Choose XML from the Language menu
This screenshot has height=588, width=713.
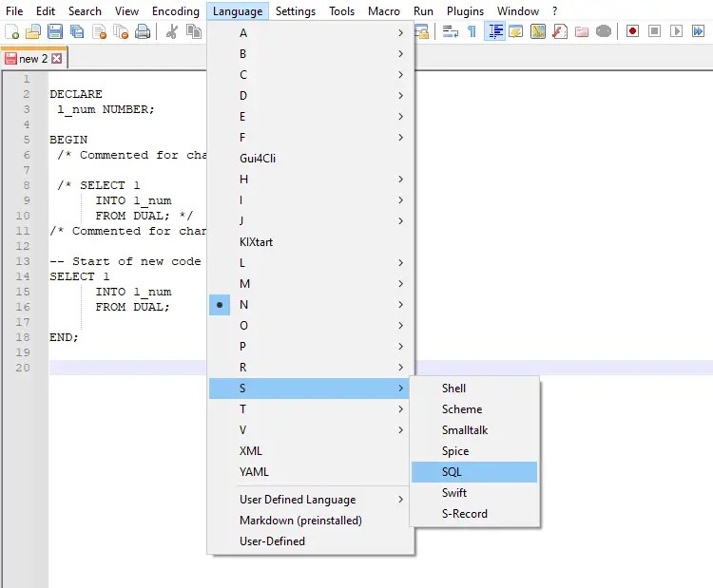point(309,451)
